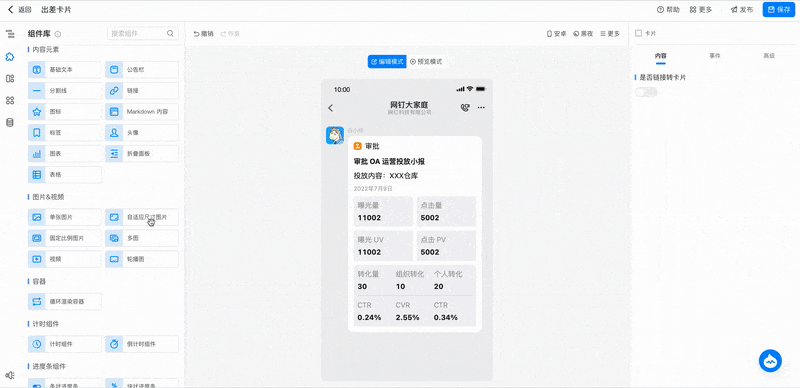Select the 轮播图 carousel component
The image size is (800, 388).
[x=142, y=259]
